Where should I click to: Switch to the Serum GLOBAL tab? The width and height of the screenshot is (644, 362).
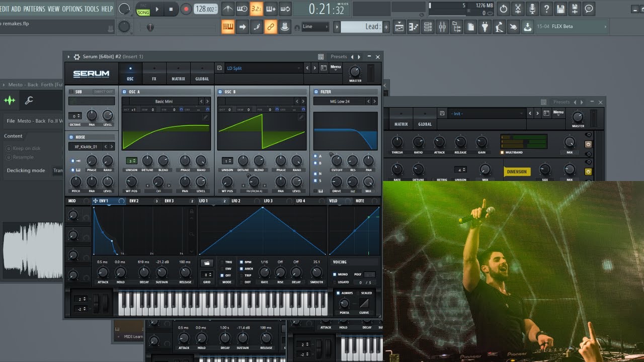(x=202, y=73)
